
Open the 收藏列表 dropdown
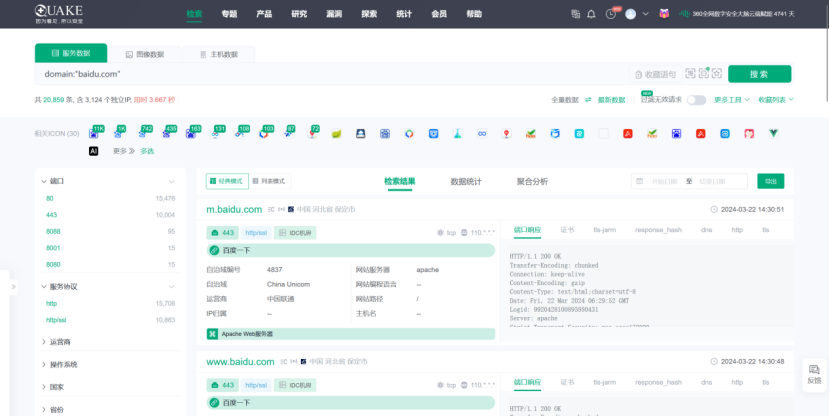coord(776,100)
